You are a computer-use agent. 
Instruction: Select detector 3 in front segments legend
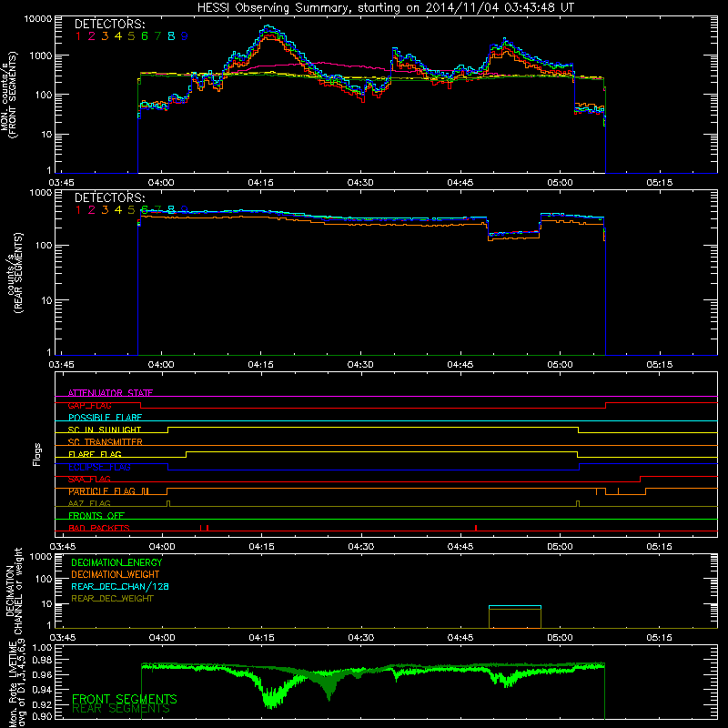coord(105,36)
